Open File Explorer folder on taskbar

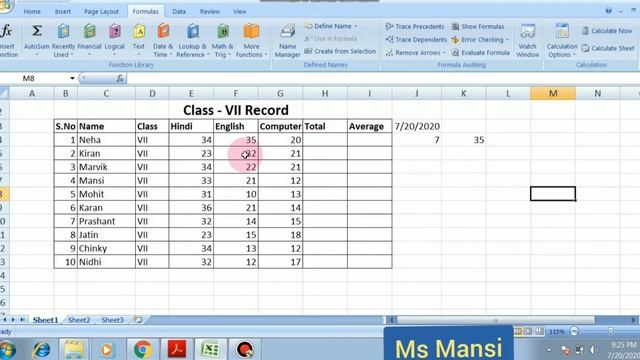click(73, 350)
